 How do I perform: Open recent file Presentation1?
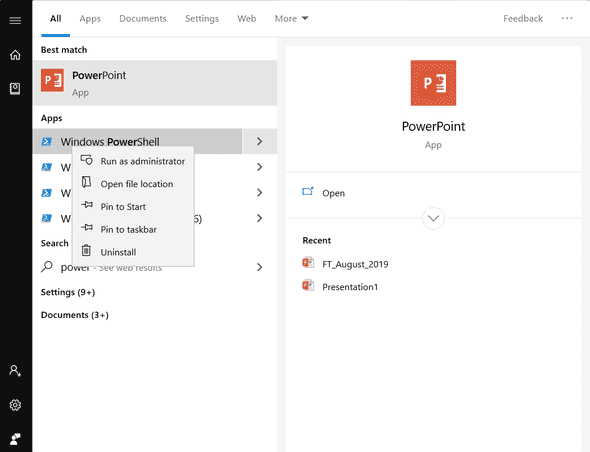[x=340, y=286]
